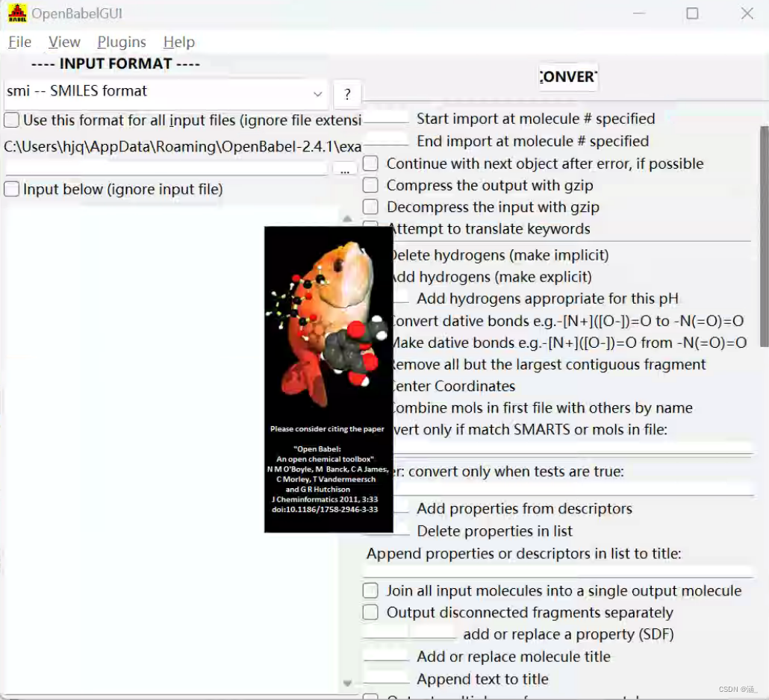Check 'Input below (ignore input file)'

click(12, 189)
